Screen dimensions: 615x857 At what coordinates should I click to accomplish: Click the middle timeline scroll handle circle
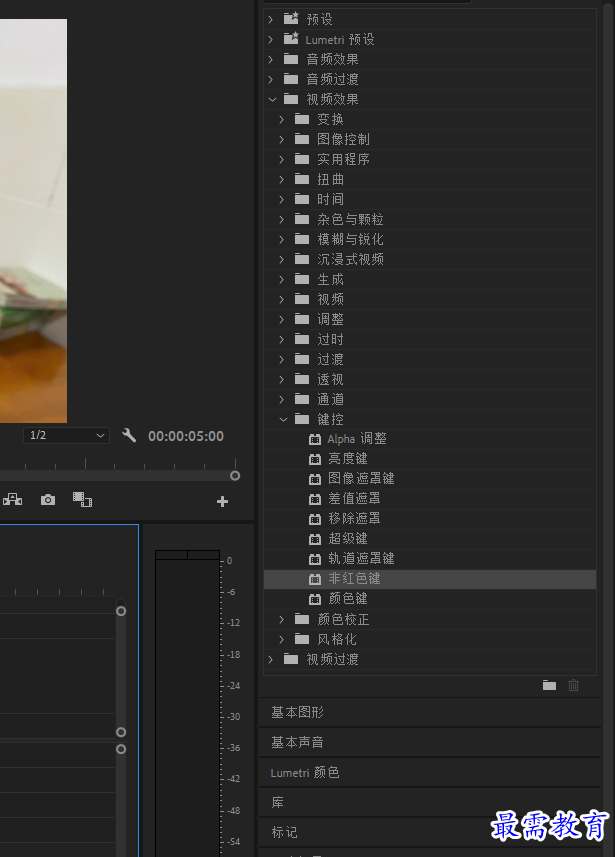tap(121, 732)
